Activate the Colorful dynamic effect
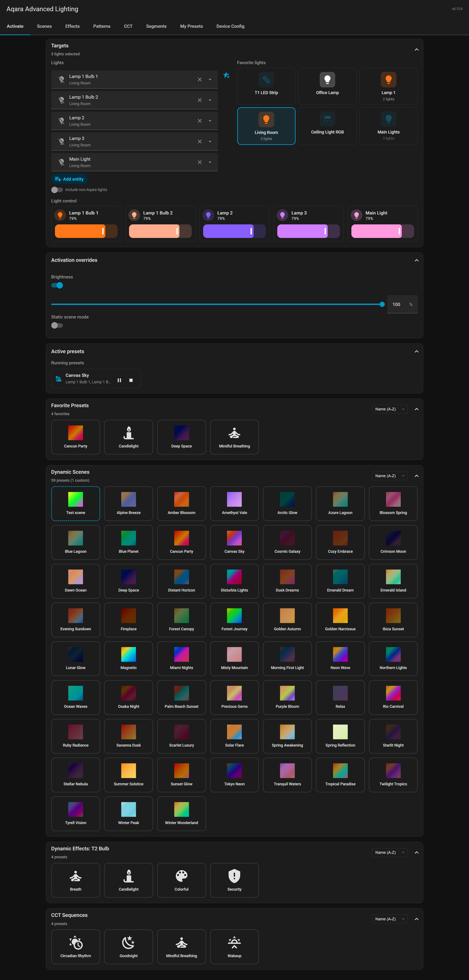The width and height of the screenshot is (469, 980). pyautogui.click(x=181, y=880)
